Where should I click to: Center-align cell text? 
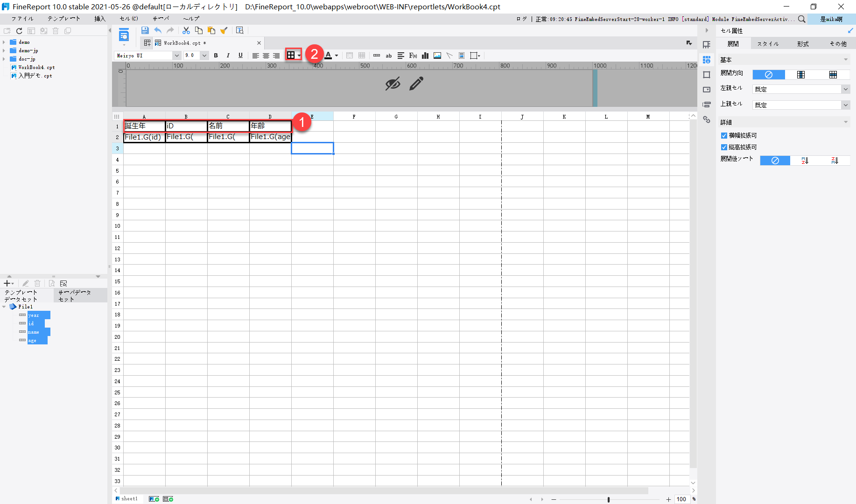[x=266, y=56]
